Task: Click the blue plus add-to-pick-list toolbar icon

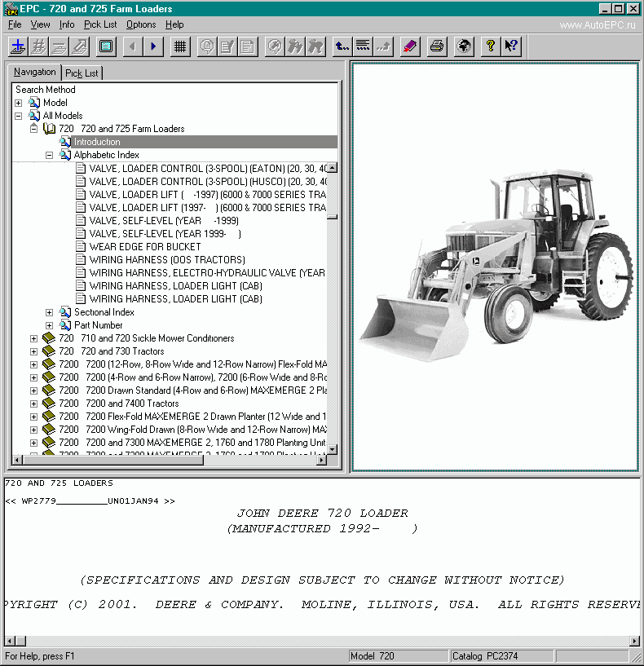Action: coord(18,46)
